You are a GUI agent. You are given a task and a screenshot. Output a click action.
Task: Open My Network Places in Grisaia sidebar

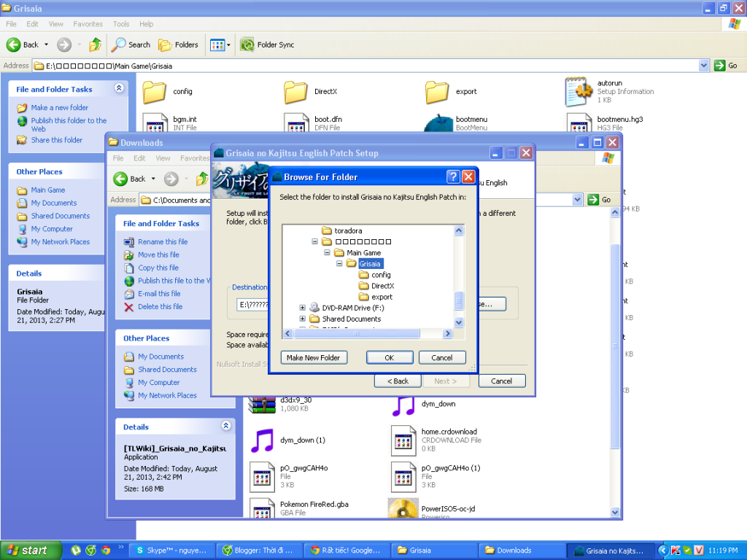pos(61,242)
